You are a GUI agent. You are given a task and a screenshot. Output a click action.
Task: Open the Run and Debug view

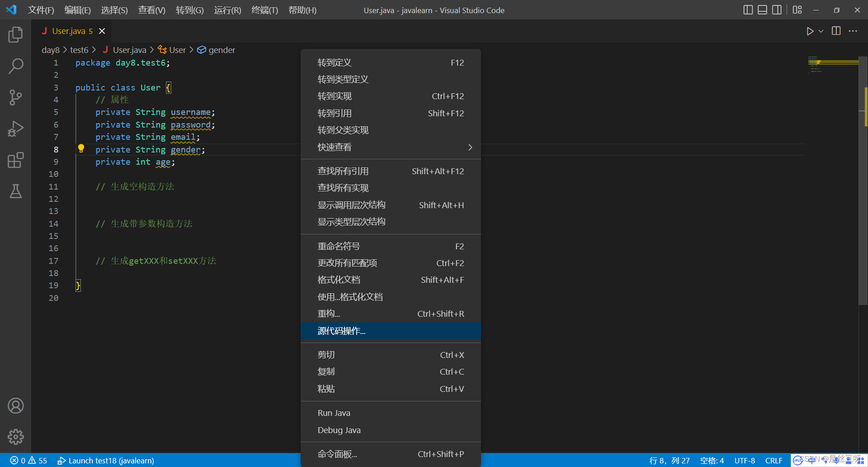click(16, 129)
